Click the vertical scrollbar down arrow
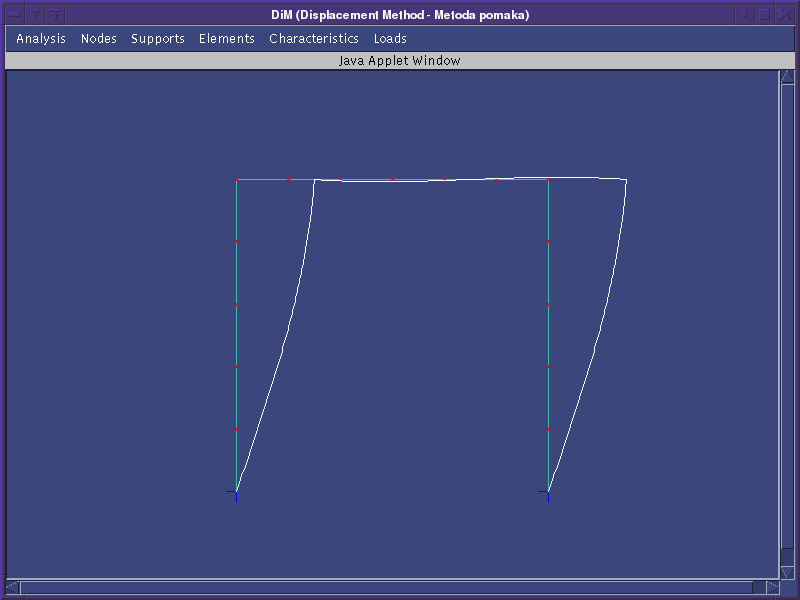This screenshot has height=600, width=800. click(787, 572)
